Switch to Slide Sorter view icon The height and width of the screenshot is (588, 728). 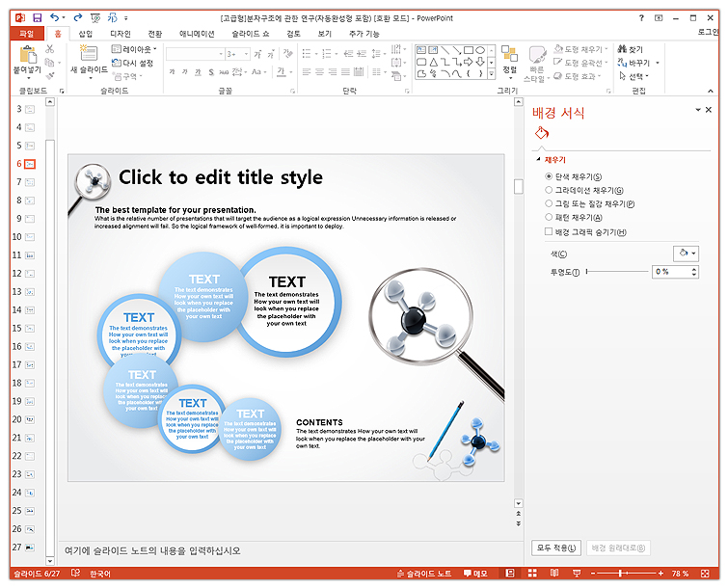click(x=532, y=574)
